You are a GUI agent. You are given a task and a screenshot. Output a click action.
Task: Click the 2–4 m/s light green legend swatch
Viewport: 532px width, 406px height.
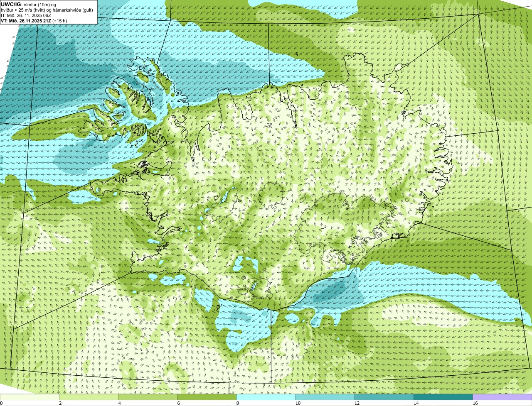tap(89, 397)
